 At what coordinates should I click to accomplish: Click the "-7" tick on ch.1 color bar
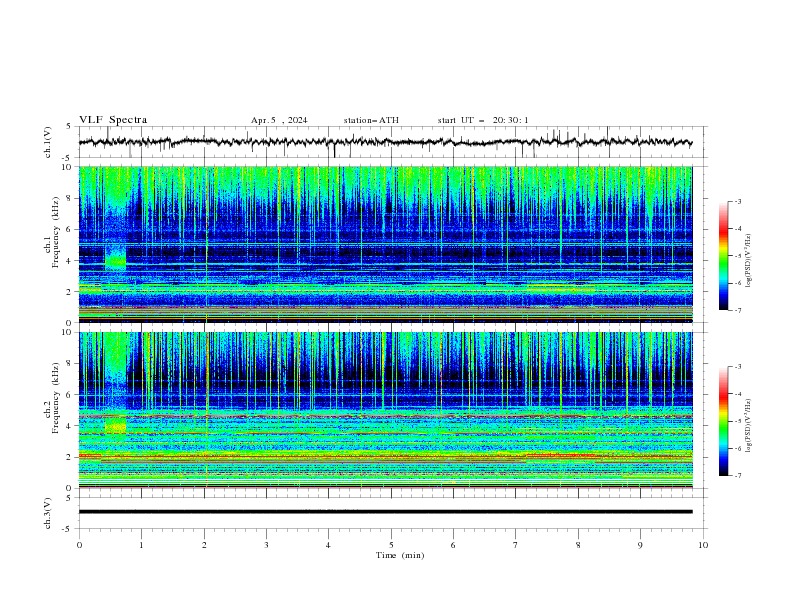pyautogui.click(x=737, y=310)
